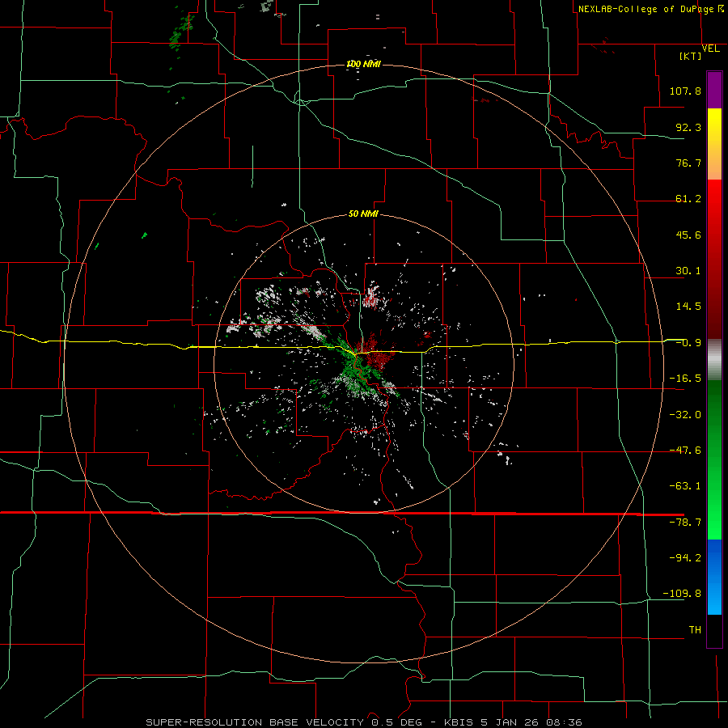728x728 pixels.
Task: Click the TH threshold label
Action: [695, 629]
